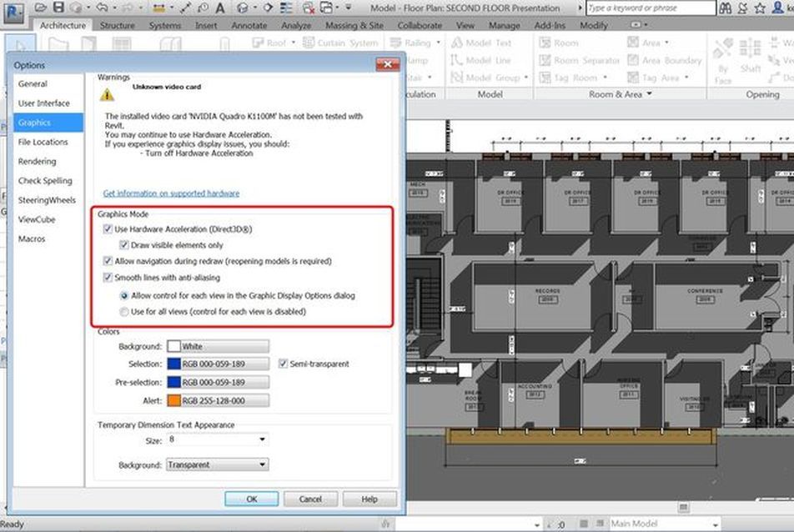Viewport: 794px width, 532px height.
Task: Switch to the Manage ribbon tab
Action: point(504,25)
